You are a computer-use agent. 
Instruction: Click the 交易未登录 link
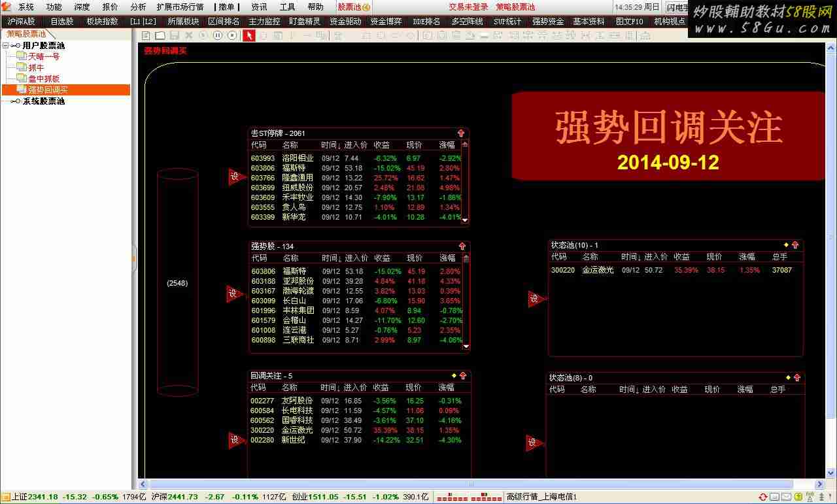click(468, 7)
